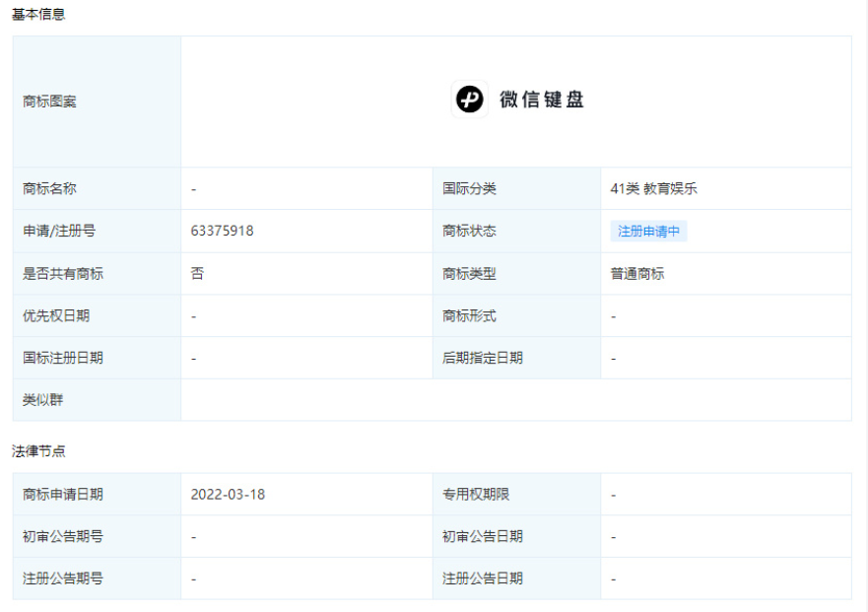
Task: Select the 商标状态 field label
Action: (473, 230)
